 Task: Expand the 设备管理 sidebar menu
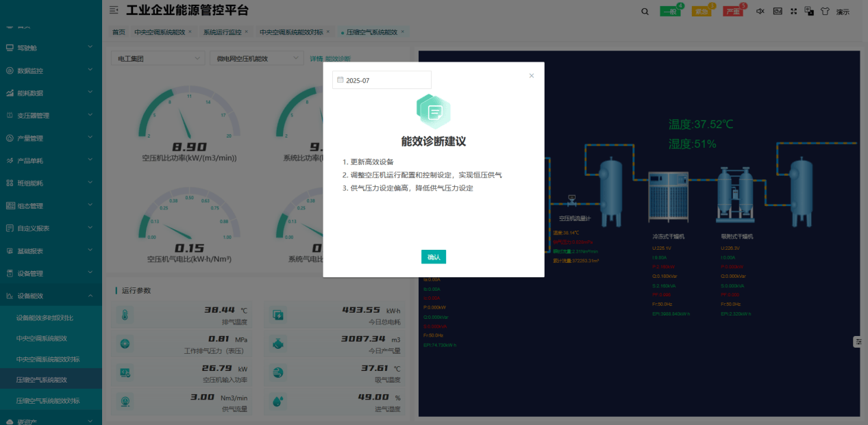pos(51,274)
